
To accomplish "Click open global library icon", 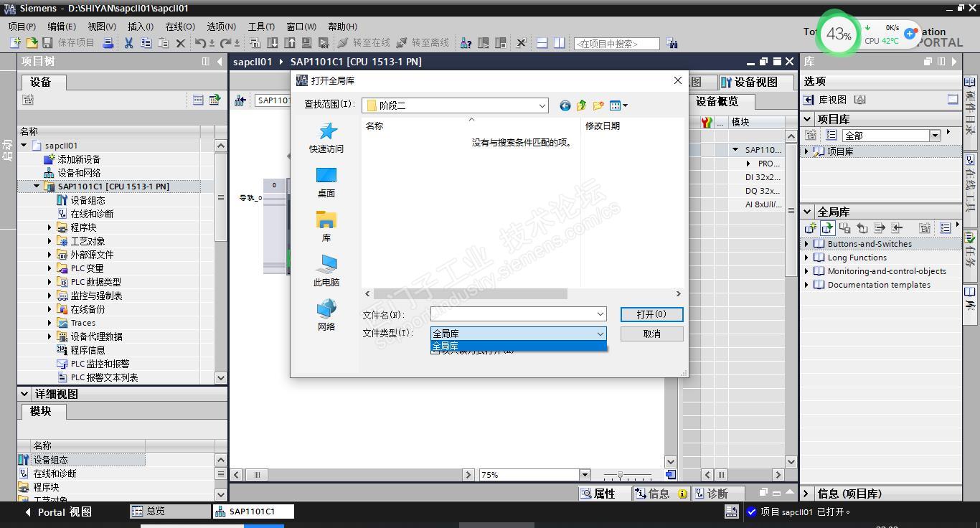I will point(828,228).
